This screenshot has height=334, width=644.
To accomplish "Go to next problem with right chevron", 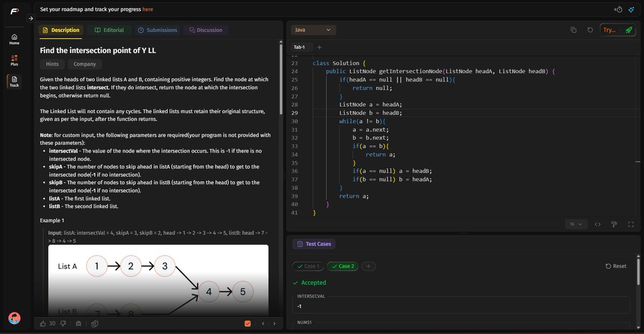I will (x=274, y=323).
